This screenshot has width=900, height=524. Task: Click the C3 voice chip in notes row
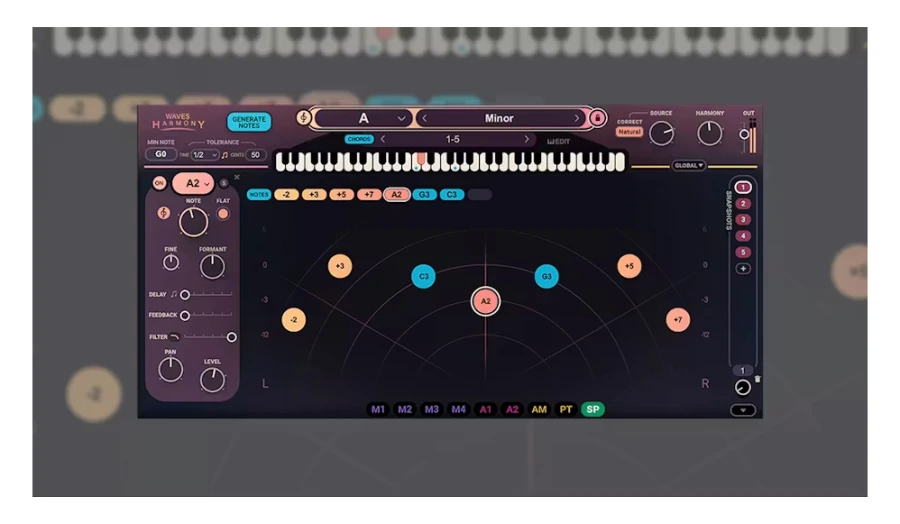(452, 195)
